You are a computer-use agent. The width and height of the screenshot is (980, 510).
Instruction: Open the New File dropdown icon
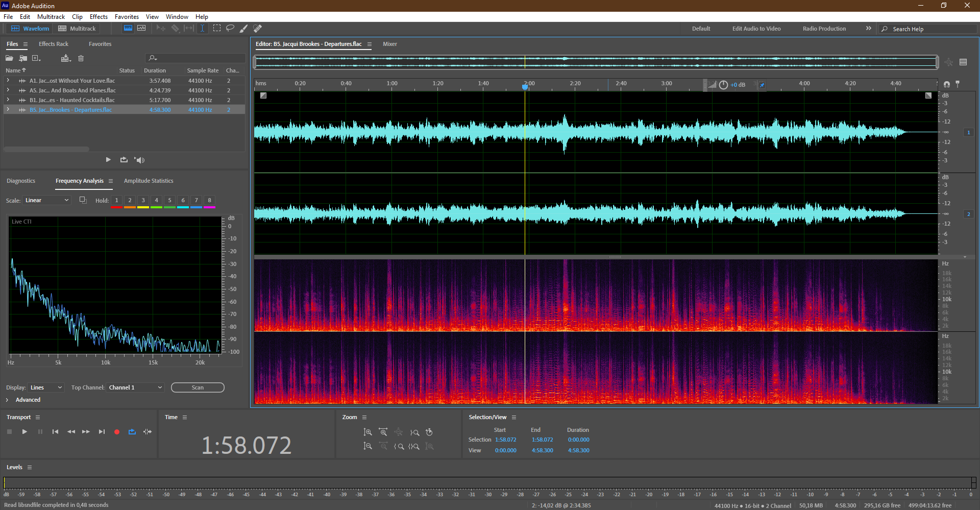(36, 58)
